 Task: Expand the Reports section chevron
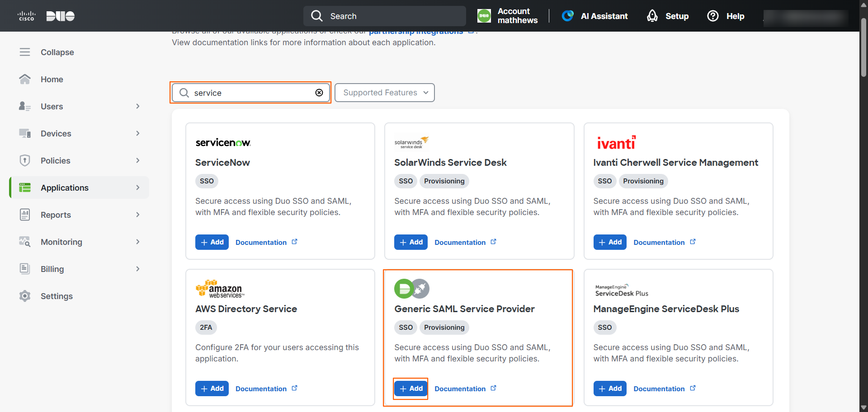(x=138, y=215)
